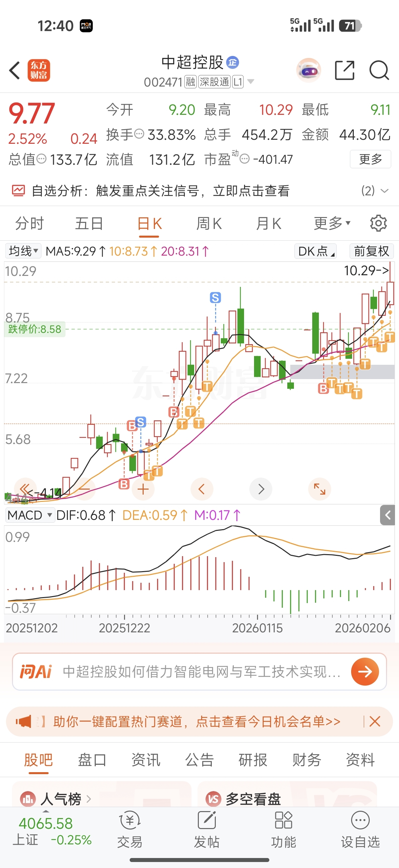Open the 均线 indicator dropdown
Image resolution: width=399 pixels, height=868 pixels.
tap(23, 251)
